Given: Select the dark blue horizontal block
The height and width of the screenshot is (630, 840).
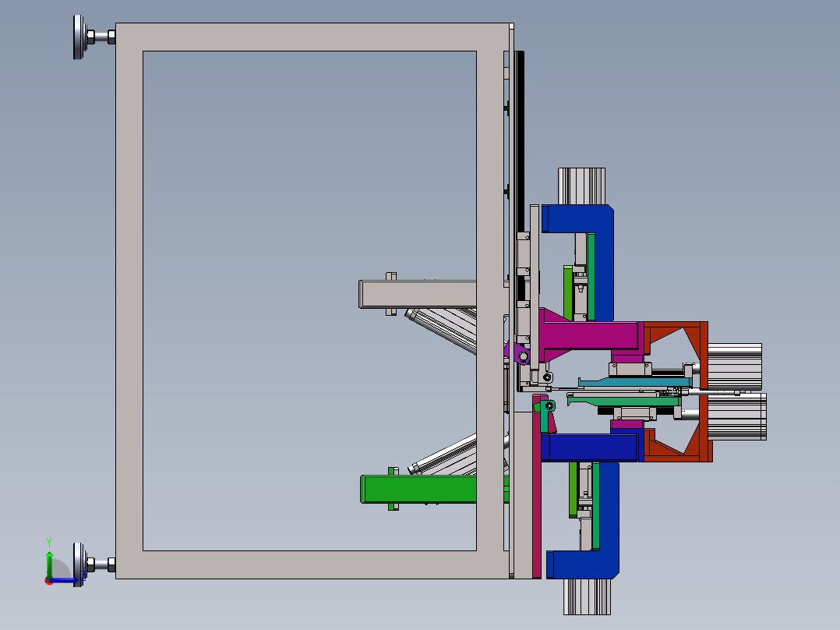Looking at the screenshot, I should 592,448.
